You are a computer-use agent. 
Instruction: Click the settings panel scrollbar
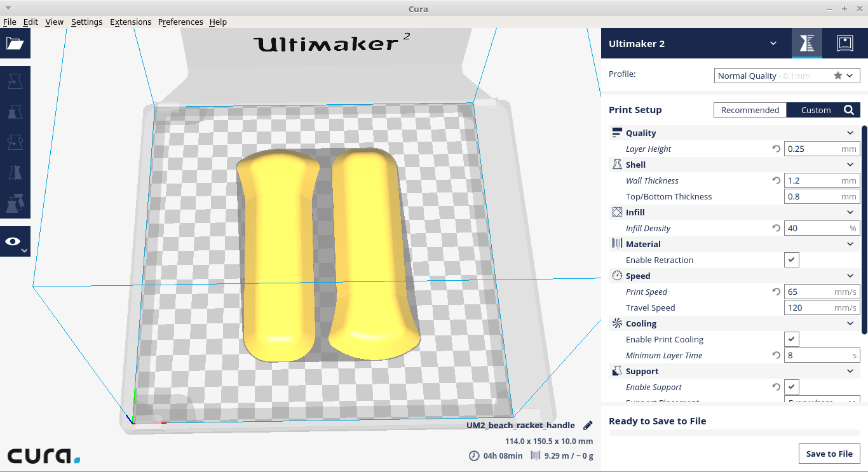coord(864,229)
